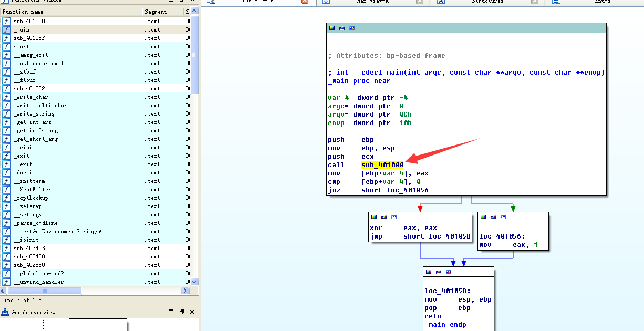Image resolution: width=644 pixels, height=331 pixels.
Task: Click the function icon beside sub_40105F
Action: 6,38
